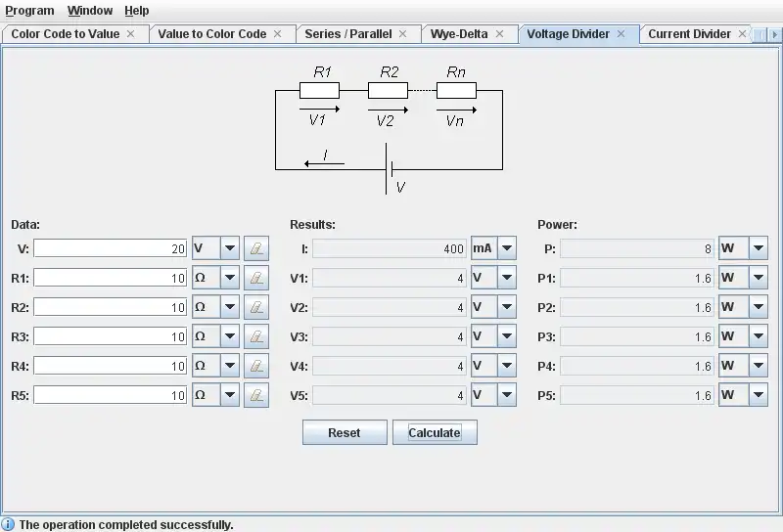Open the Help menu
Viewport: 783px width, 532px height.
click(136, 11)
